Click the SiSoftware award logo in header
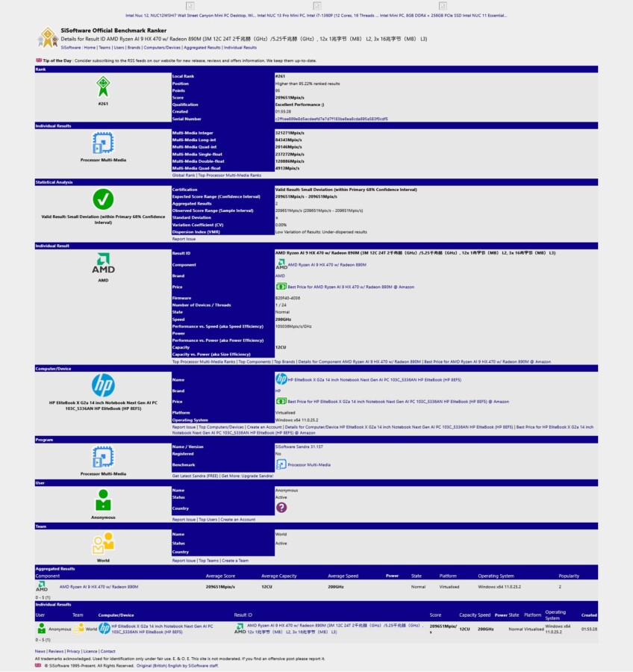The height and width of the screenshot is (672, 633). click(48, 37)
